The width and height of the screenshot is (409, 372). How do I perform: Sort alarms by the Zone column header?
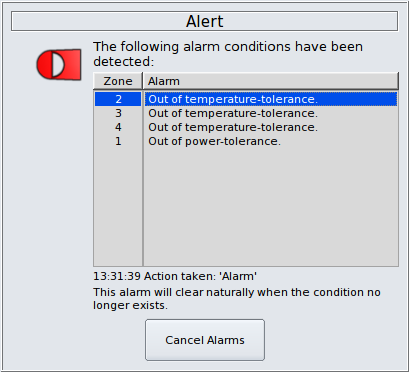(118, 81)
